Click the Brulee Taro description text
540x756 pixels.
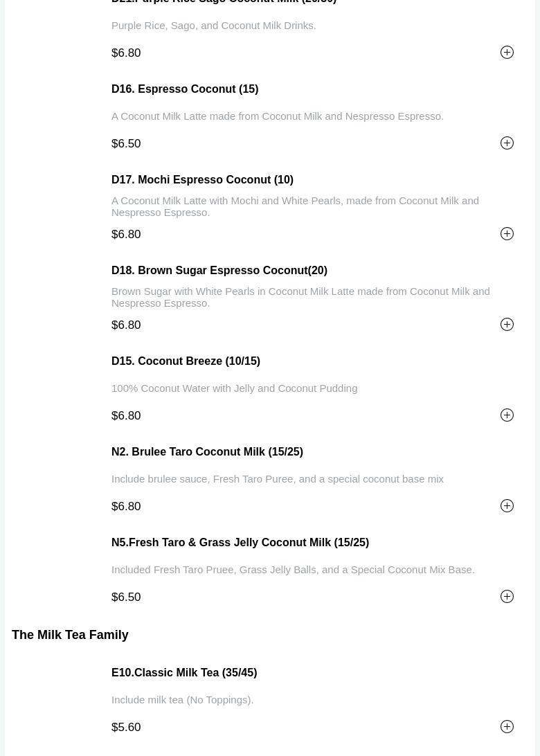pos(277,479)
